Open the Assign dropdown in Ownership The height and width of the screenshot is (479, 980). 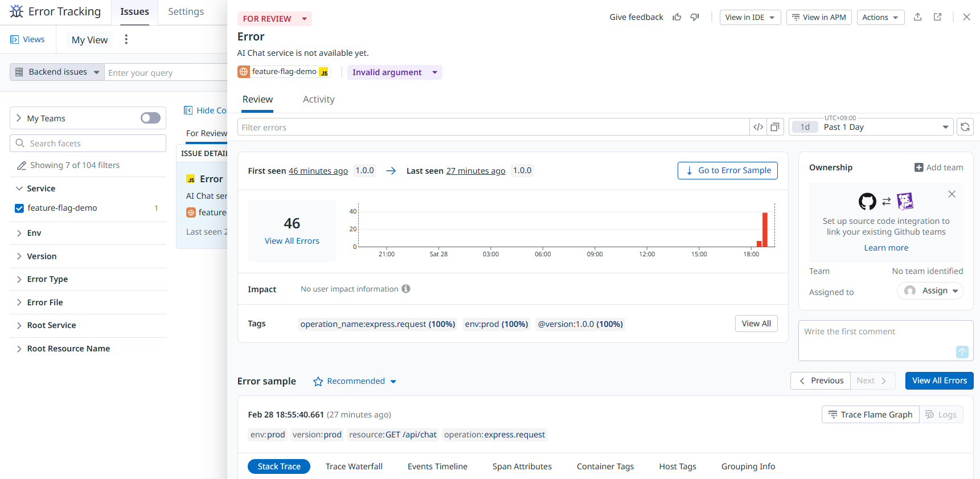tap(930, 291)
